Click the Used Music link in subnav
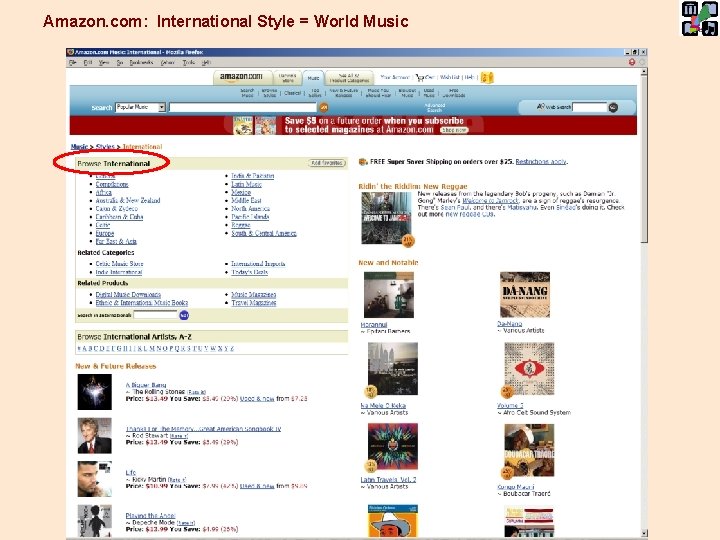Image resolution: width=720 pixels, height=540 pixels. [x=429, y=93]
